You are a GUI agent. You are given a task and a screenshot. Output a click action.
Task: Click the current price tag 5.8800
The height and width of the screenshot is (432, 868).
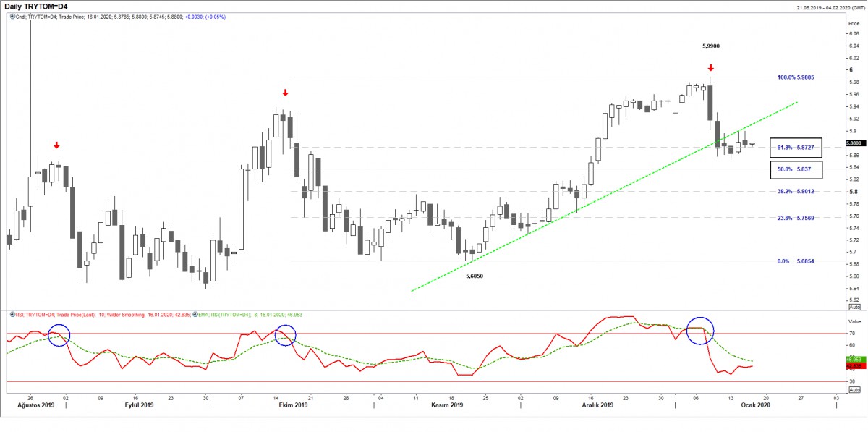click(x=855, y=143)
